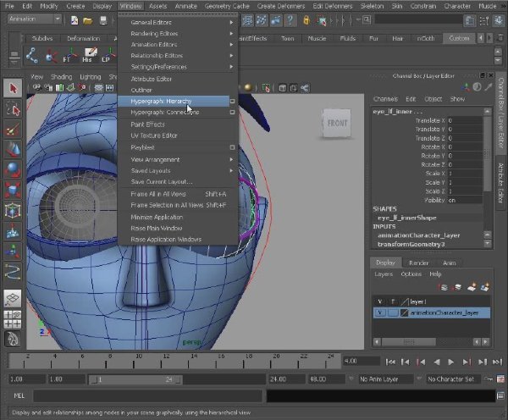Click the MEL command input field
Image resolution: width=508 pixels, height=420 pixels.
147,395
